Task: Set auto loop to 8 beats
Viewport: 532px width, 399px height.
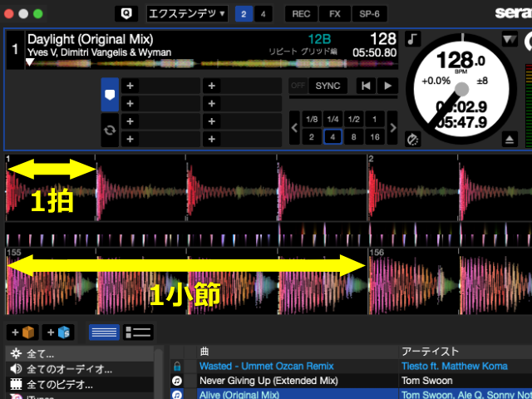Action: 354,137
